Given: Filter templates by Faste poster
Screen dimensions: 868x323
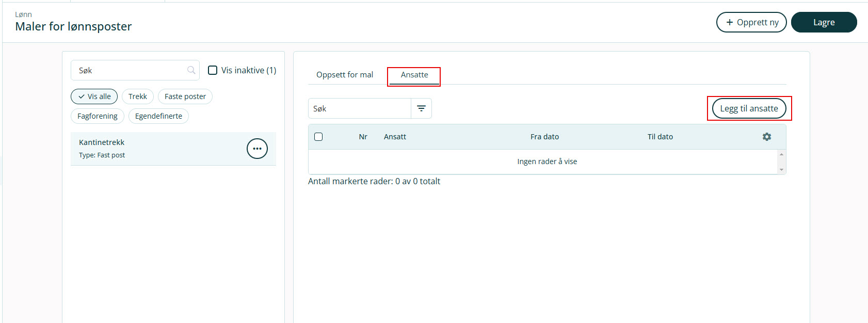Looking at the screenshot, I should pos(185,96).
